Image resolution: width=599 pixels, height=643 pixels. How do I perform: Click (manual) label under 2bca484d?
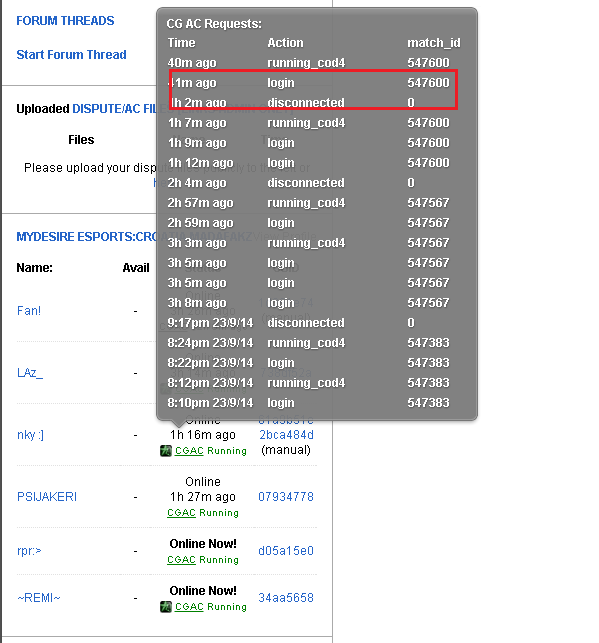286,450
